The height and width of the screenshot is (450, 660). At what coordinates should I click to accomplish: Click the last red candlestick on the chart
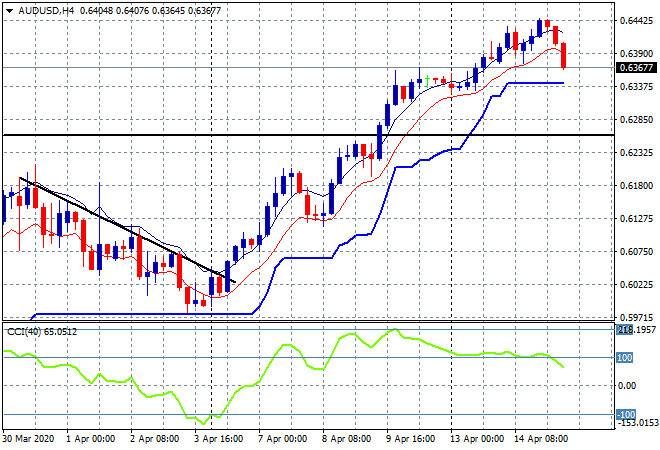click(564, 55)
